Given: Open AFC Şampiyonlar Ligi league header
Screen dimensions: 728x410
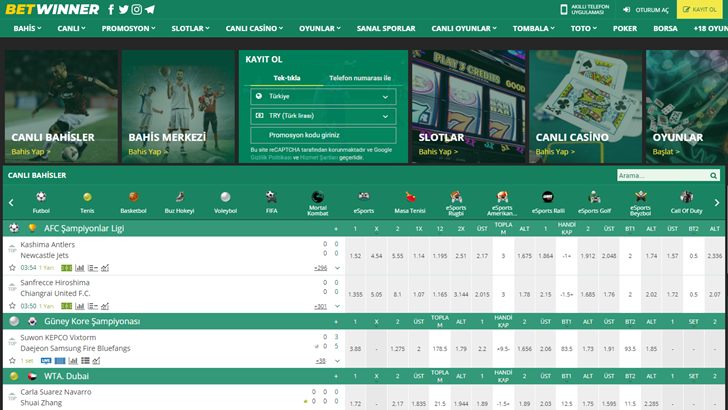Looking at the screenshot, I should click(x=84, y=228).
